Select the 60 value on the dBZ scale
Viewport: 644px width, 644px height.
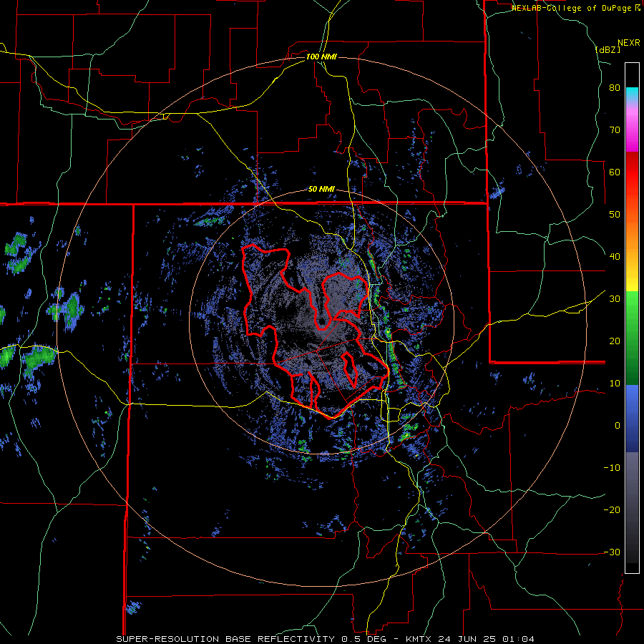pos(615,172)
